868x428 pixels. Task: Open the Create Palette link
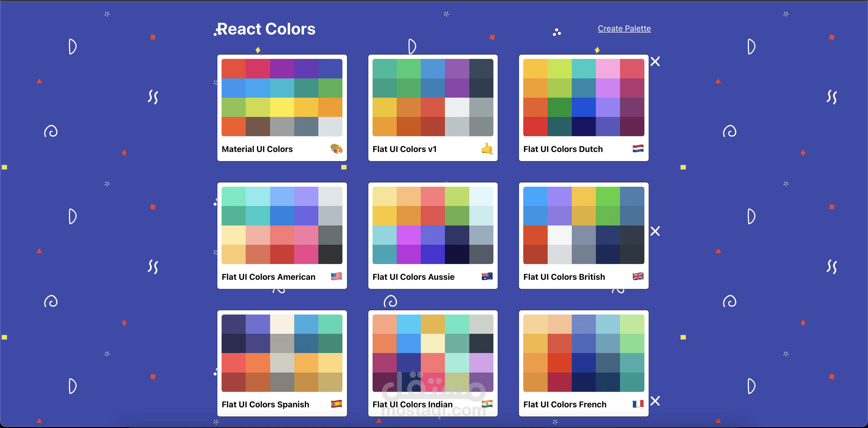(624, 29)
